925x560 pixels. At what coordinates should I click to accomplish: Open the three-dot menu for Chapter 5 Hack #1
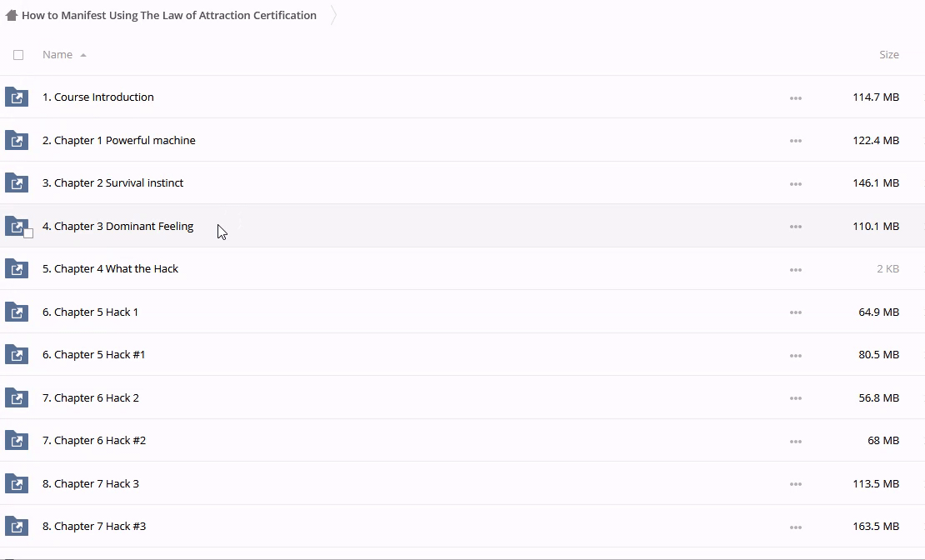coord(795,356)
